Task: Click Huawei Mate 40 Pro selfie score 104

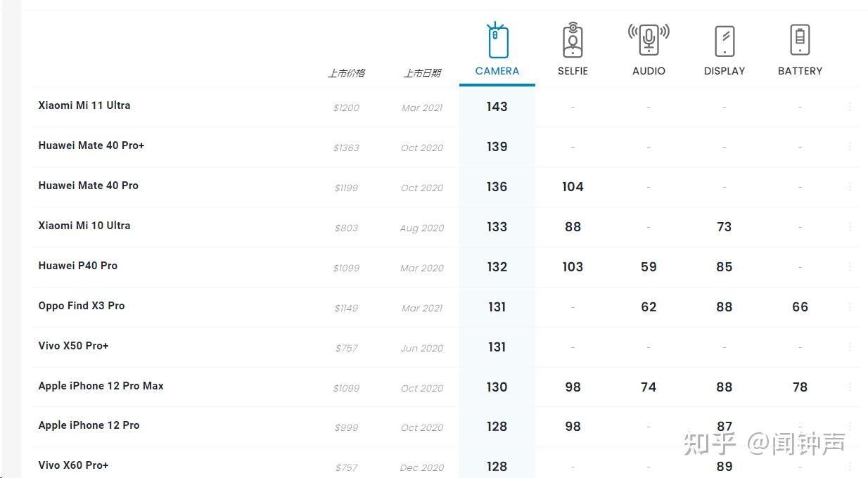Action: [x=573, y=187]
